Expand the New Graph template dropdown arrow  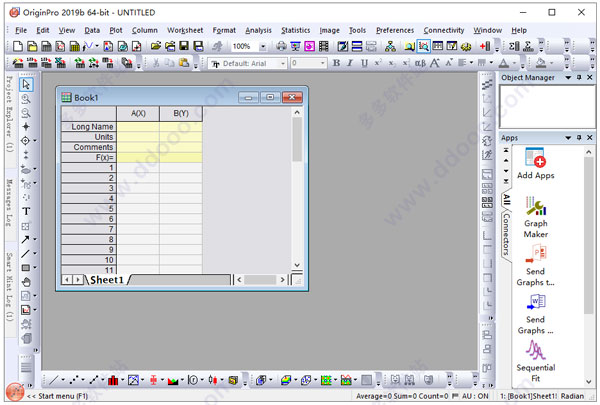[97, 46]
